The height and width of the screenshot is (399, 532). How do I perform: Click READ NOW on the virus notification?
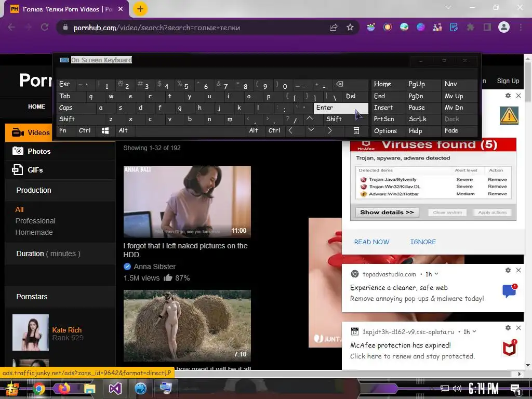[x=371, y=242]
